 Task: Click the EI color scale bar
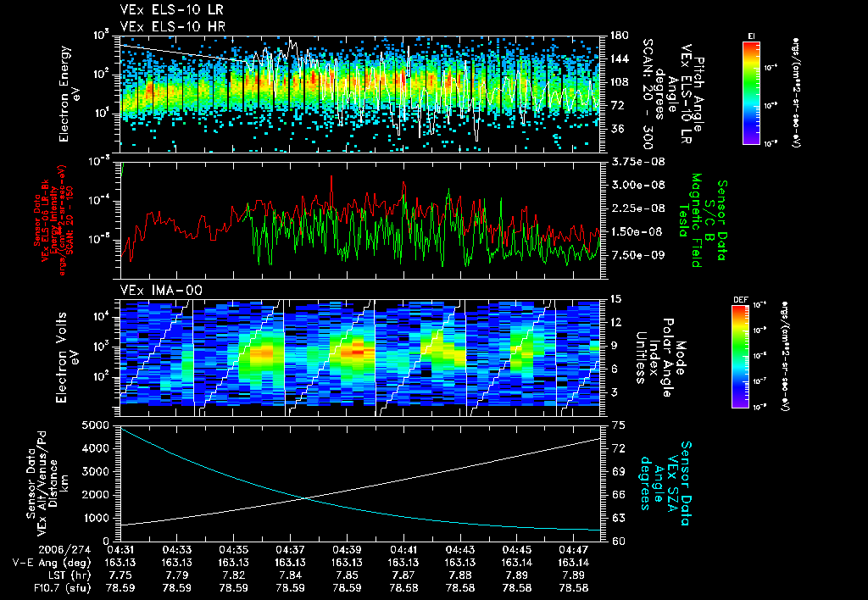pyautogui.click(x=751, y=92)
